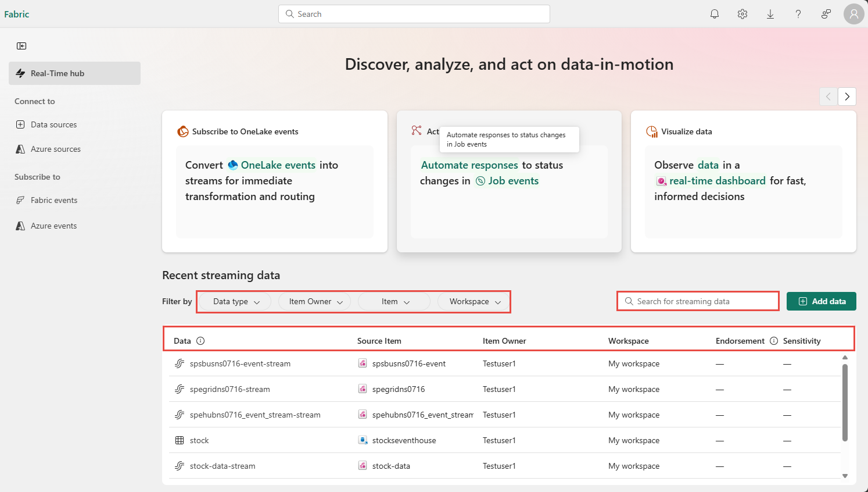Open the Automate responses link
Viewport: 868px width, 492px height.
pos(469,165)
